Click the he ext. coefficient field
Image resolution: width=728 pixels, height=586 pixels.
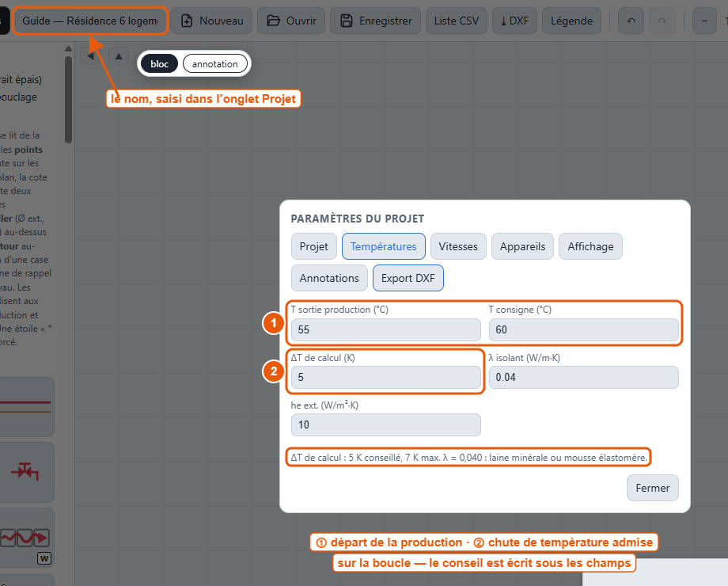click(x=386, y=424)
